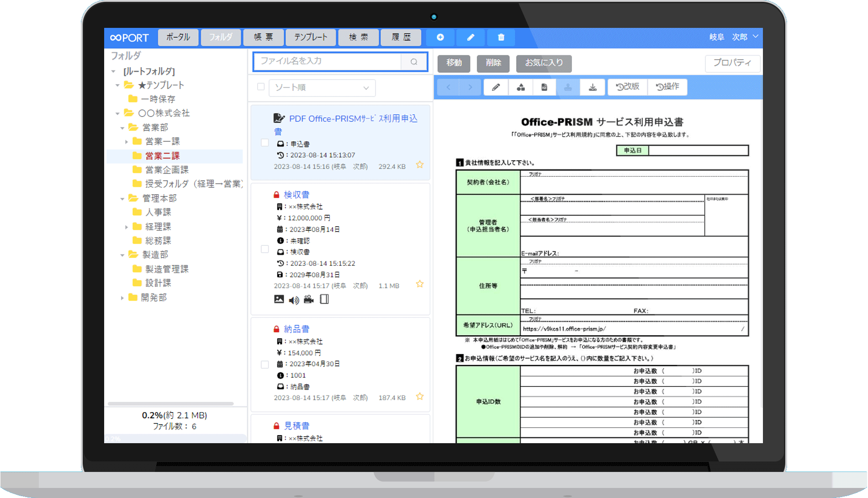Click the PORT logo

(130, 38)
